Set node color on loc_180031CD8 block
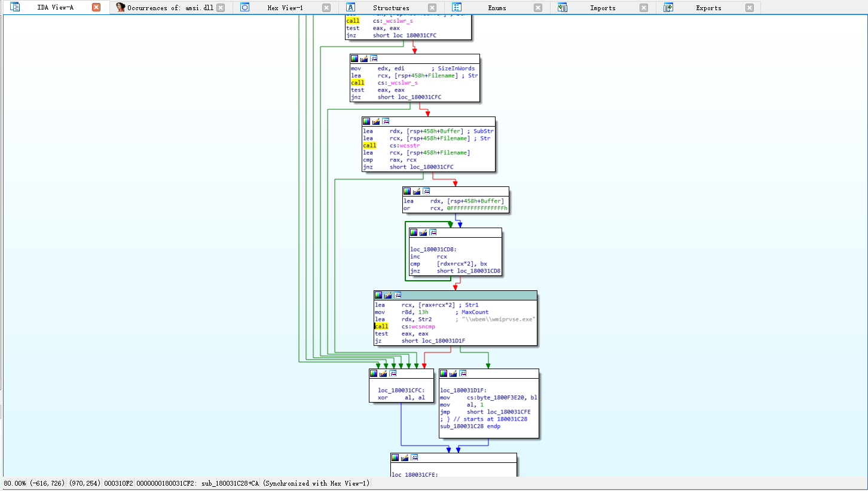This screenshot has height=491, width=868. click(414, 232)
